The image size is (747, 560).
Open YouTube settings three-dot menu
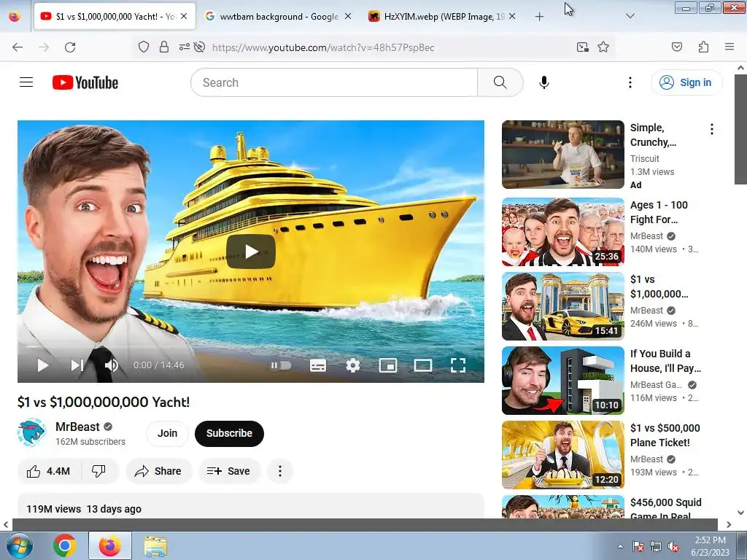[630, 82]
